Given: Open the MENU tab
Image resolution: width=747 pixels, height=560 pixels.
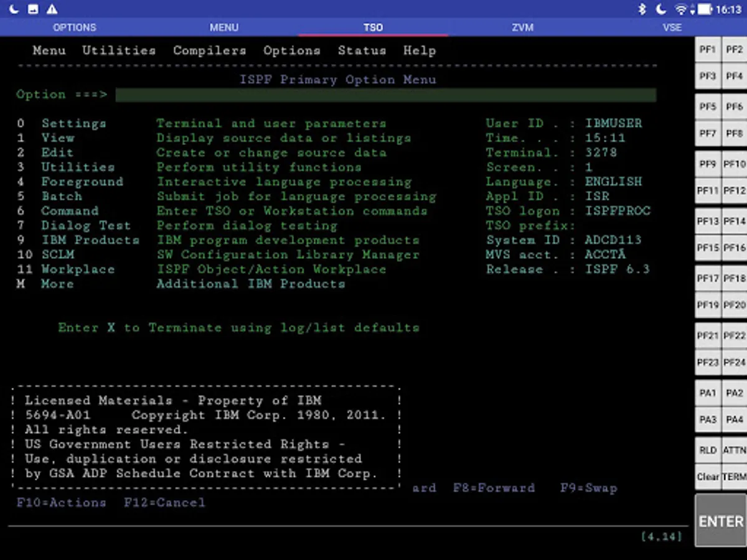Looking at the screenshot, I should (x=224, y=27).
